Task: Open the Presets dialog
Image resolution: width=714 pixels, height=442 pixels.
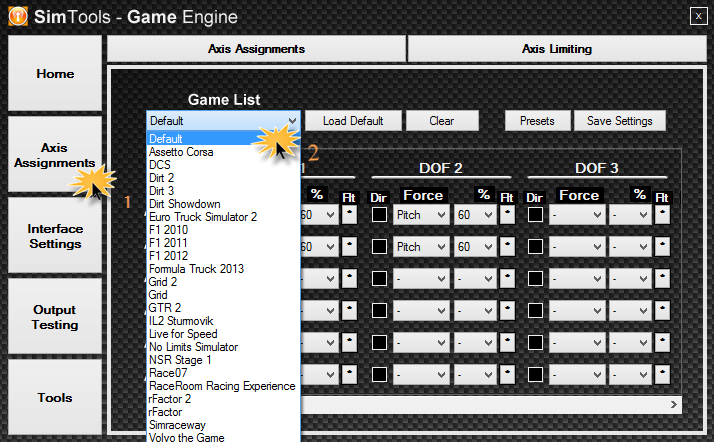Action: coord(537,121)
